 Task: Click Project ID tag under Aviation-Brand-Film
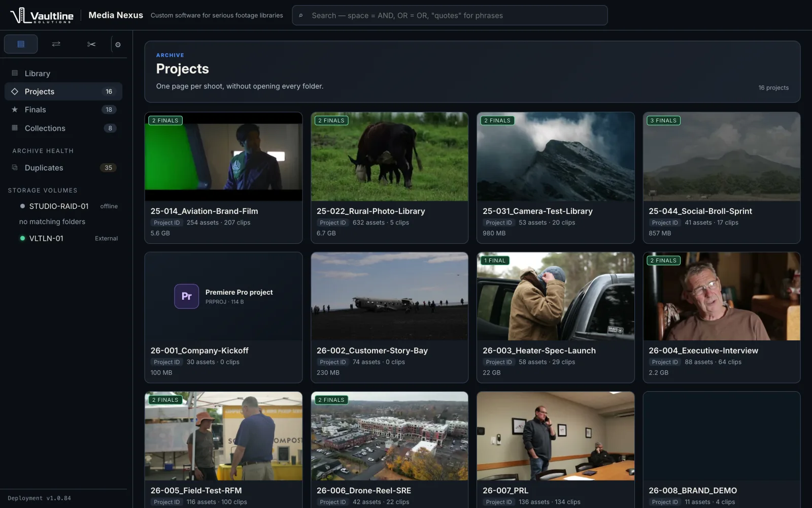(166, 223)
